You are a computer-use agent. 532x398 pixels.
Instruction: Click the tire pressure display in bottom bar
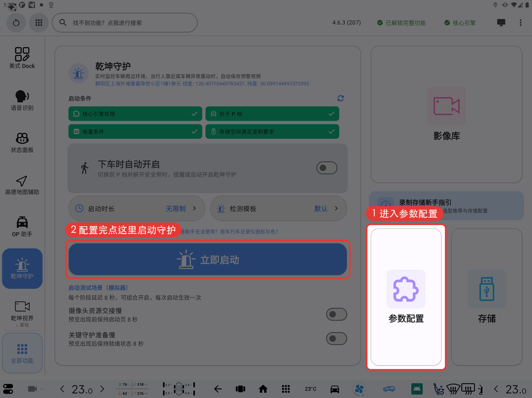(x=179, y=389)
